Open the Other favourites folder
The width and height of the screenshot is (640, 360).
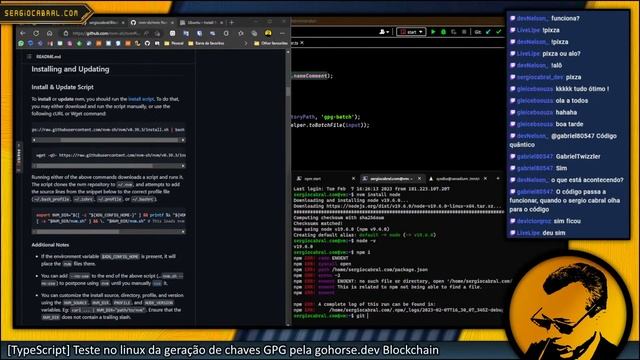click(271, 43)
